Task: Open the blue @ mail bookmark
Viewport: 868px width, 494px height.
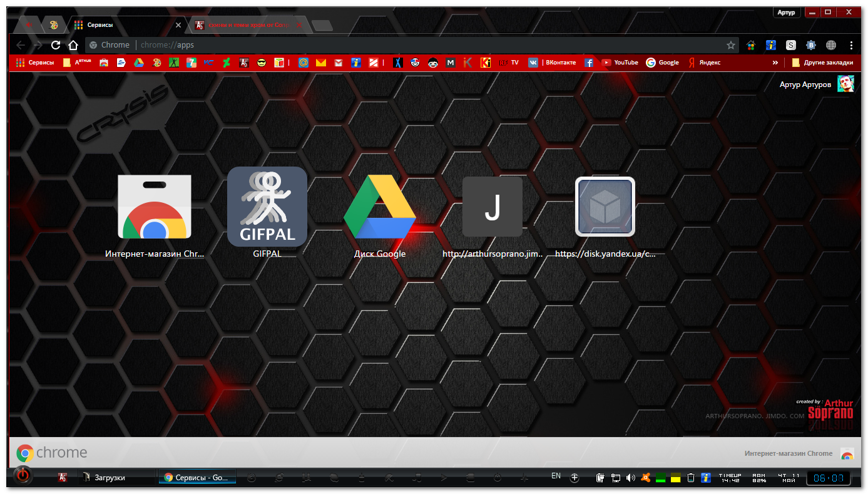Action: click(x=304, y=63)
